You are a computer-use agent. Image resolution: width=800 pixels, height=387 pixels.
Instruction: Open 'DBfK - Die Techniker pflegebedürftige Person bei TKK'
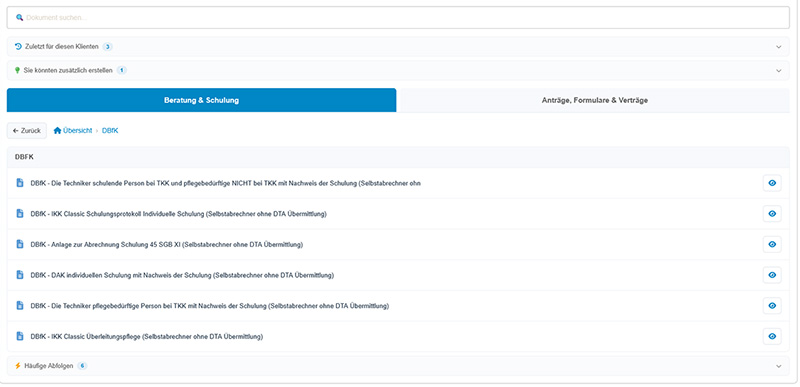click(210, 305)
